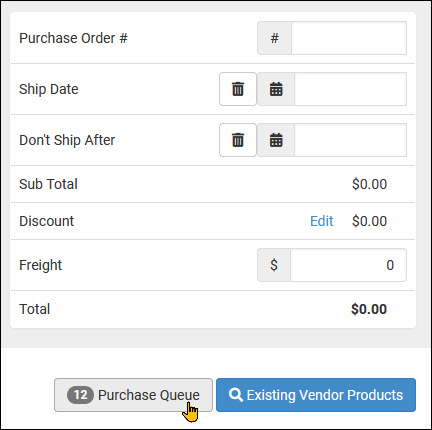Select the Total amount value
Image resolution: width=432 pixels, height=430 pixels.
(x=369, y=309)
